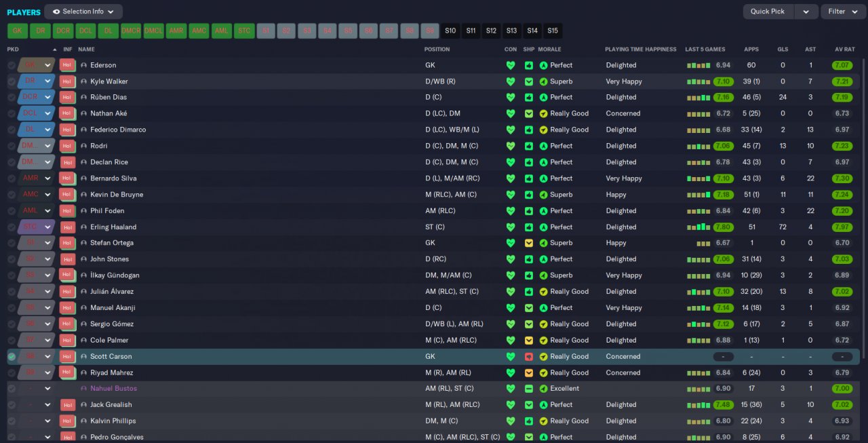Click Riyad Mahrez's sharpness icon
The width and height of the screenshot is (868, 443).
click(x=529, y=373)
